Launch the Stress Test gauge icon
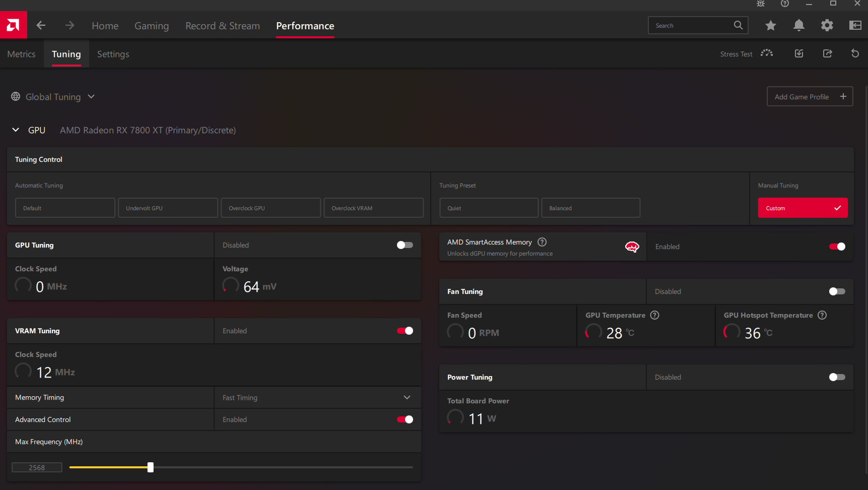Screen dimensions: 868x490 (x=767, y=53)
